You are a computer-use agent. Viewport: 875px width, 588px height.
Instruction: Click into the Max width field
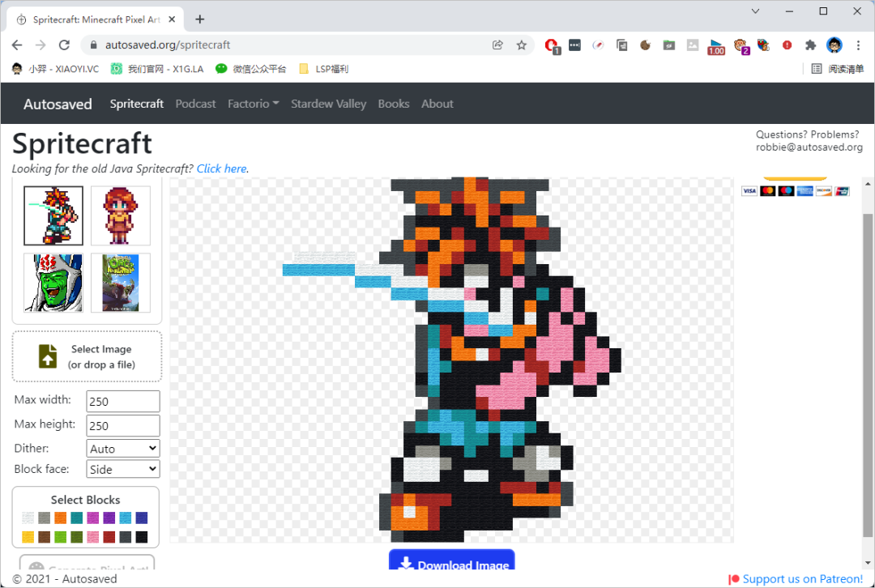123,401
